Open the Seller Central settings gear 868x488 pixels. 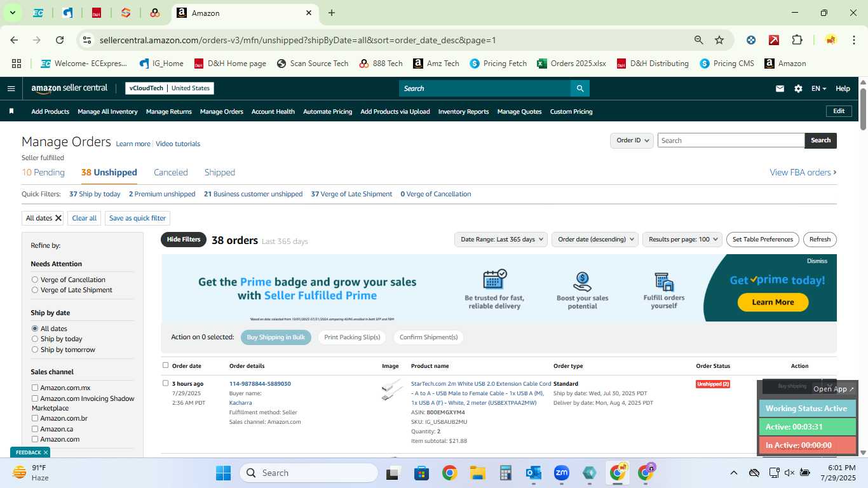pos(798,88)
